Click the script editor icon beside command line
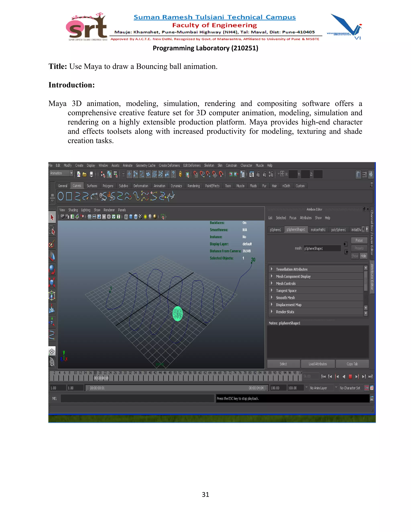This screenshot has height=532, width=411. (371, 398)
